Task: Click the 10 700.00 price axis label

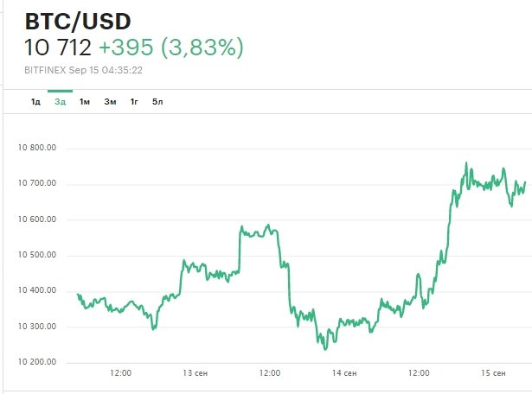Action: pos(36,183)
